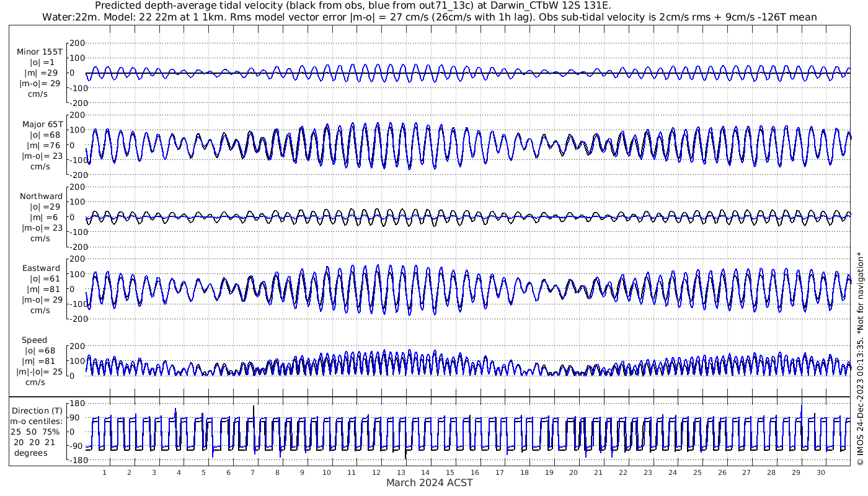This screenshot has width=868, height=496.
Task: Click the '|m-o|= 29' value in Minor panel
Action: (40, 84)
